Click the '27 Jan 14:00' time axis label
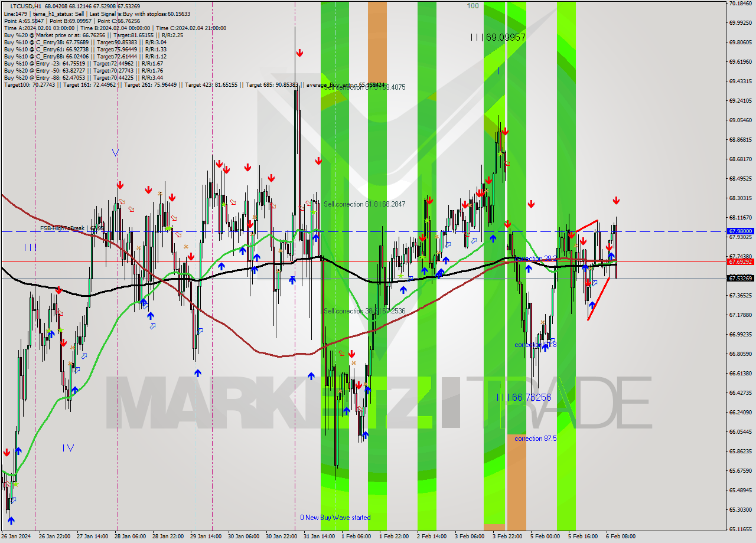Screen dimensions: 756x543 pyautogui.click(x=92, y=537)
